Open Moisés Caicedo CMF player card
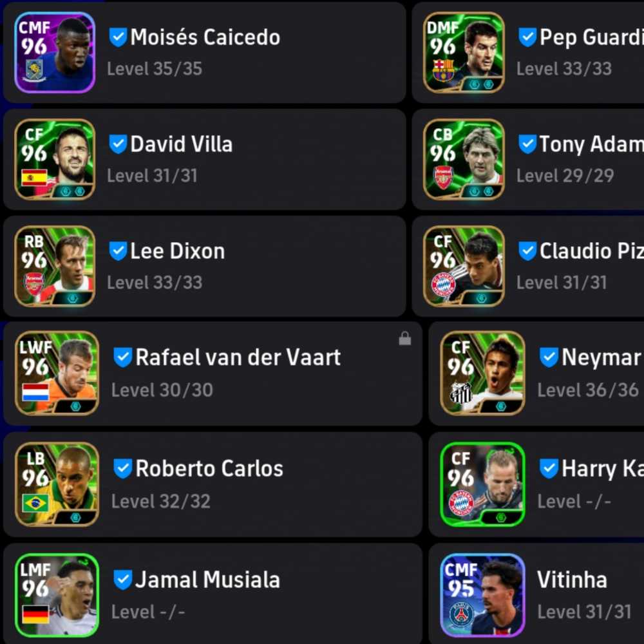The image size is (644, 644). [x=55, y=53]
